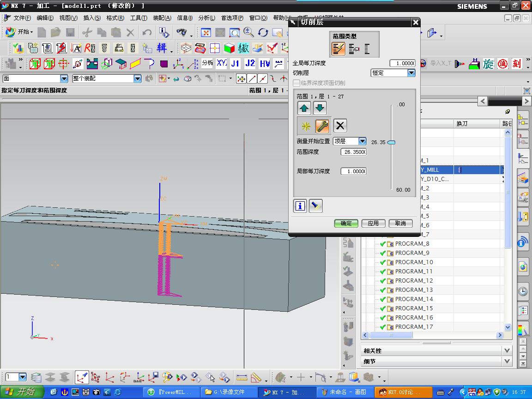532x399 pixels.
Task: Open the 切削层 恒定 dropdown
Action: pyautogui.click(x=411, y=73)
